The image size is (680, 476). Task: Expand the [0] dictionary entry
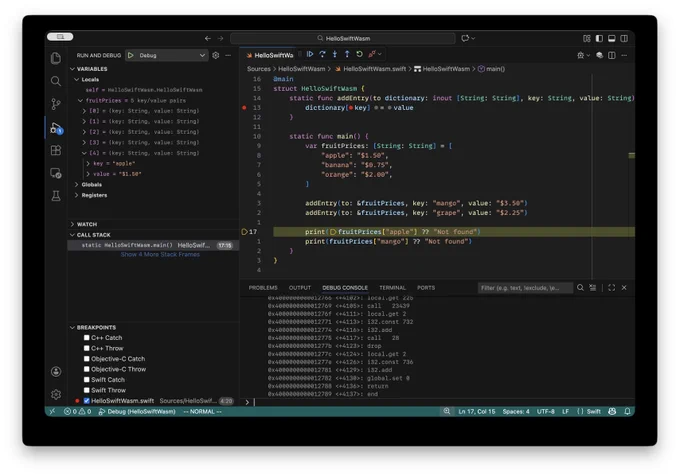[84, 111]
